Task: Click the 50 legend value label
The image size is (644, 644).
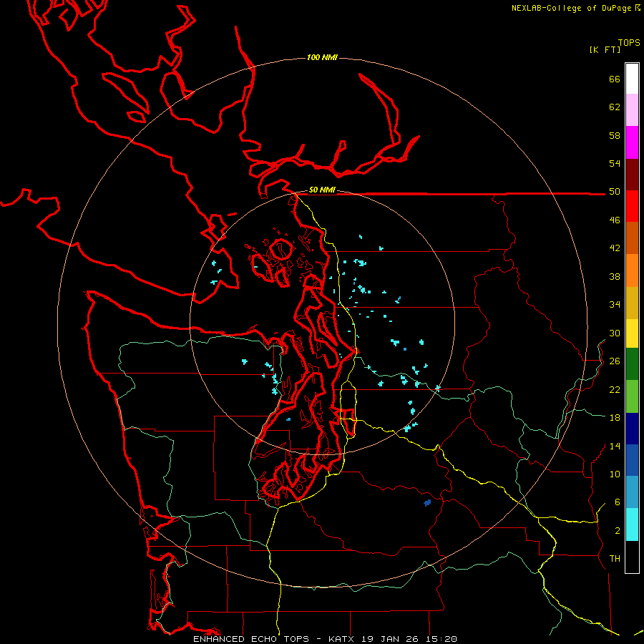Action: click(x=615, y=191)
